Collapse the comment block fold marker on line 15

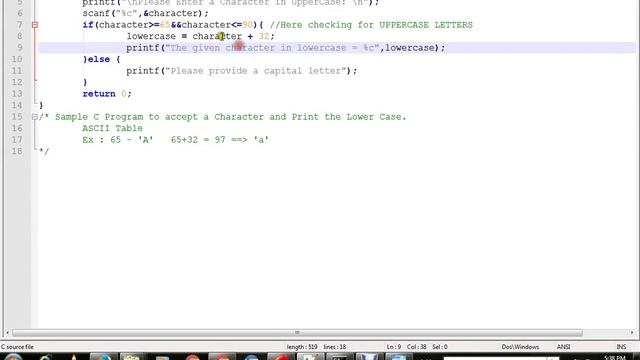pos(35,117)
